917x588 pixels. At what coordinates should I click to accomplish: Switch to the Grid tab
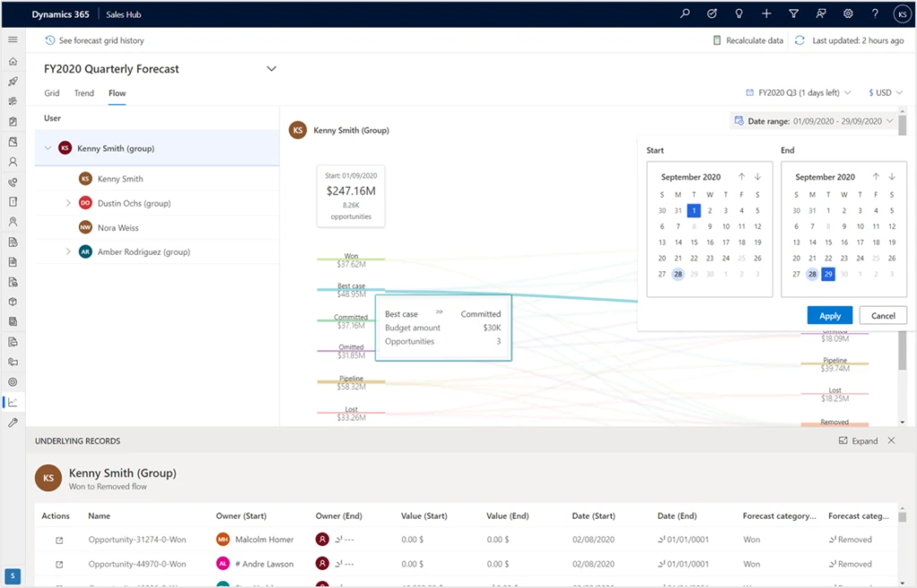[51, 92]
